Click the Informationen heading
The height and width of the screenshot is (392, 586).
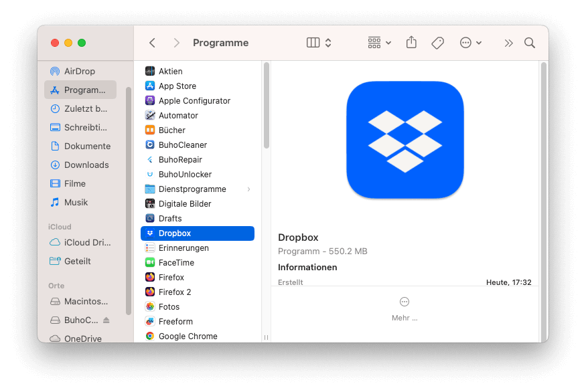(x=307, y=268)
